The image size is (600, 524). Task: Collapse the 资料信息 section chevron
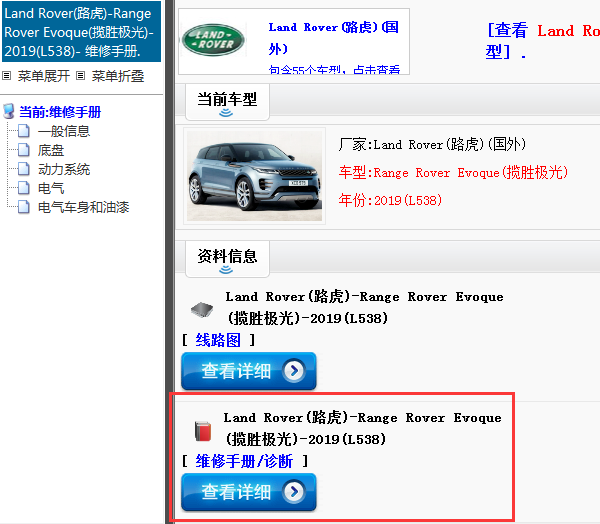[x=226, y=270]
